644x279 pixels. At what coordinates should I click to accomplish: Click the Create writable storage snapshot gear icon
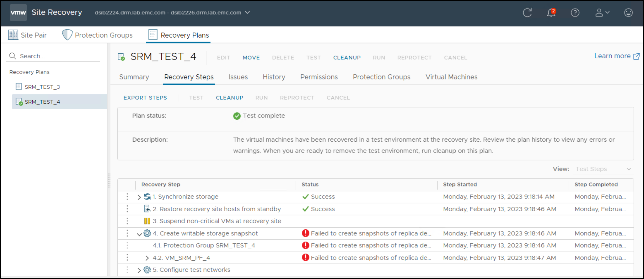(x=147, y=233)
